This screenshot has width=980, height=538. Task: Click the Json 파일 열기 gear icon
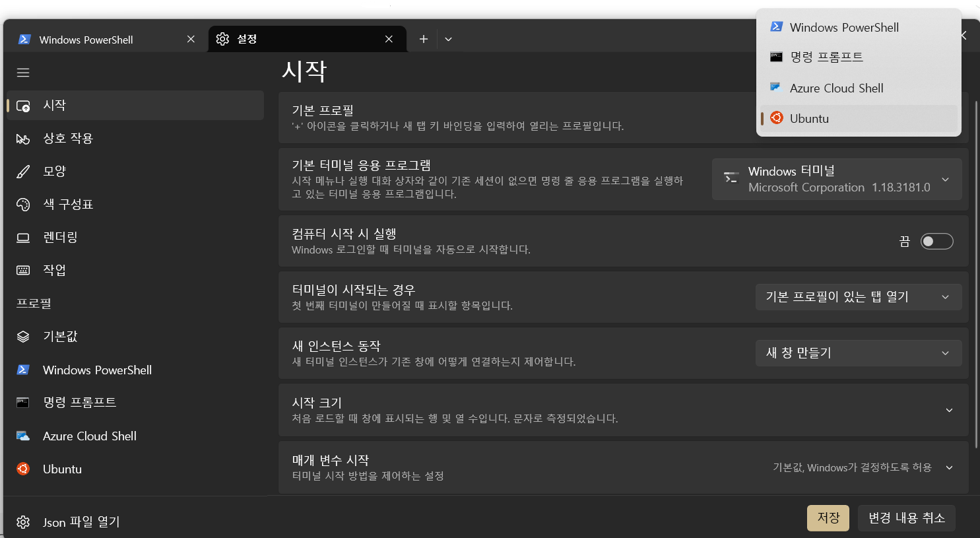23,522
